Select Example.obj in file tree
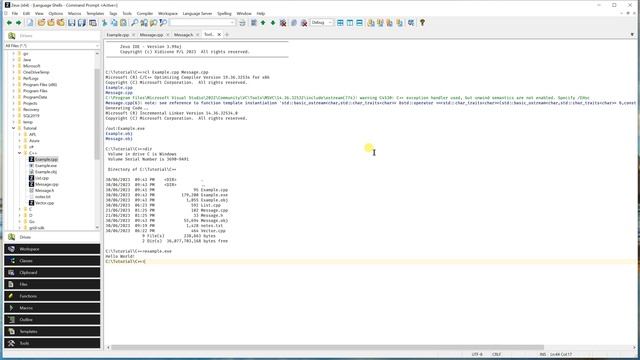Screen dimensions: 640x360 coord(46,172)
